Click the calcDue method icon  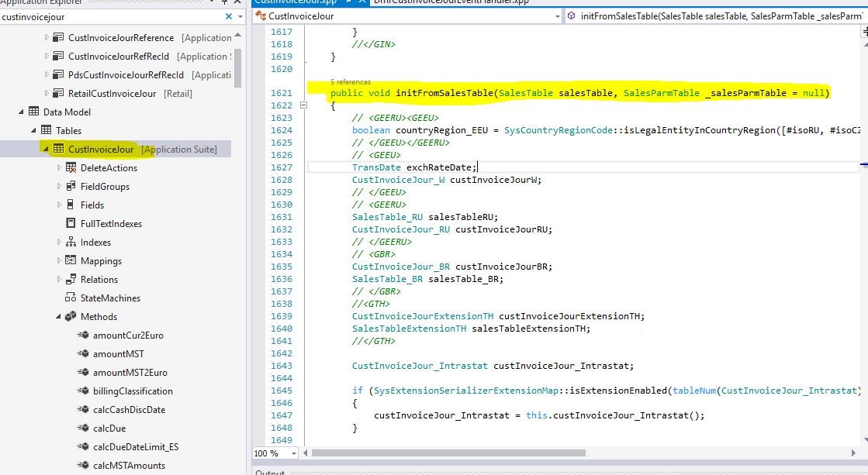83,428
